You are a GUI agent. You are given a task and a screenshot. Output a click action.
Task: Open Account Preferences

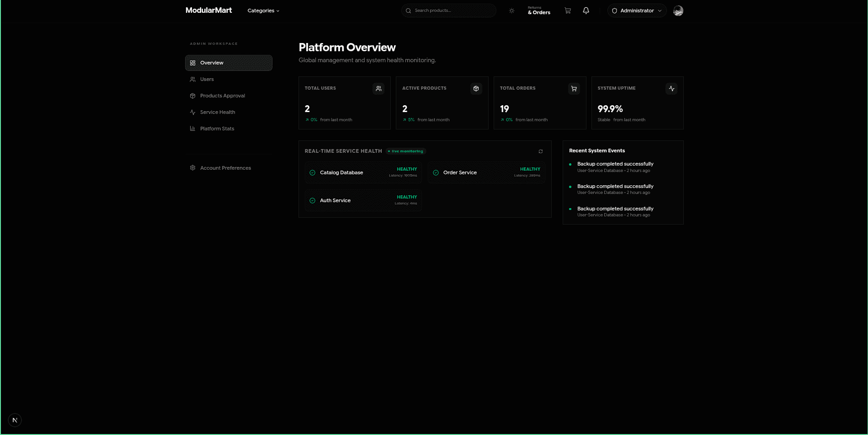coord(229,168)
